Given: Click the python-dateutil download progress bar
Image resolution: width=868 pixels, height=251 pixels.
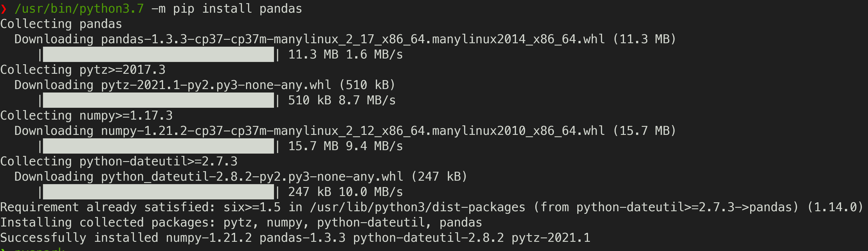Looking at the screenshot, I should point(158,192).
